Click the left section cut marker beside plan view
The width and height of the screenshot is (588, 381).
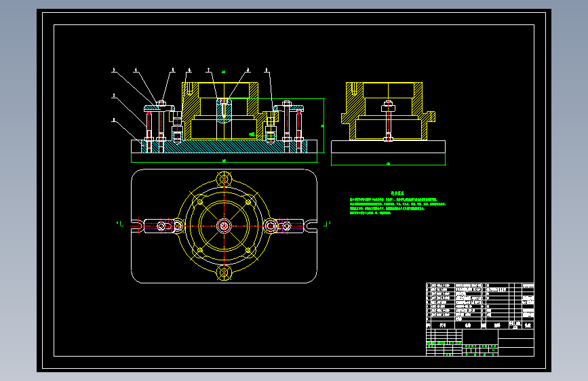click(x=119, y=224)
